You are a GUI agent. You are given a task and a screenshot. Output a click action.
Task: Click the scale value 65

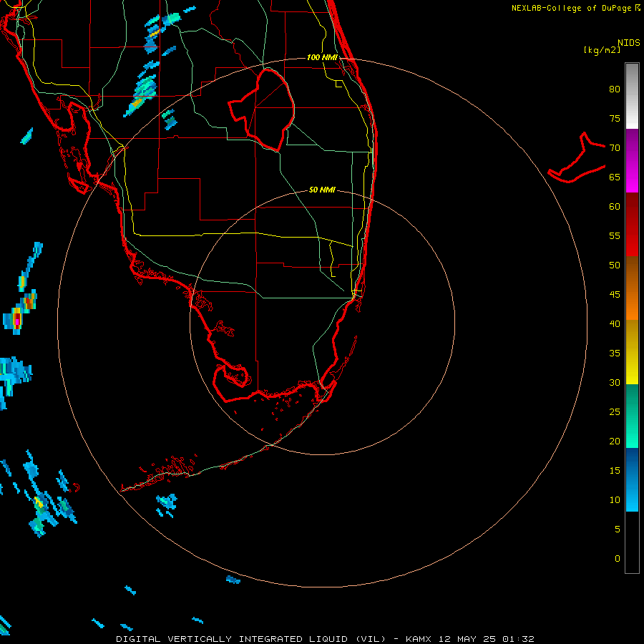(615, 177)
